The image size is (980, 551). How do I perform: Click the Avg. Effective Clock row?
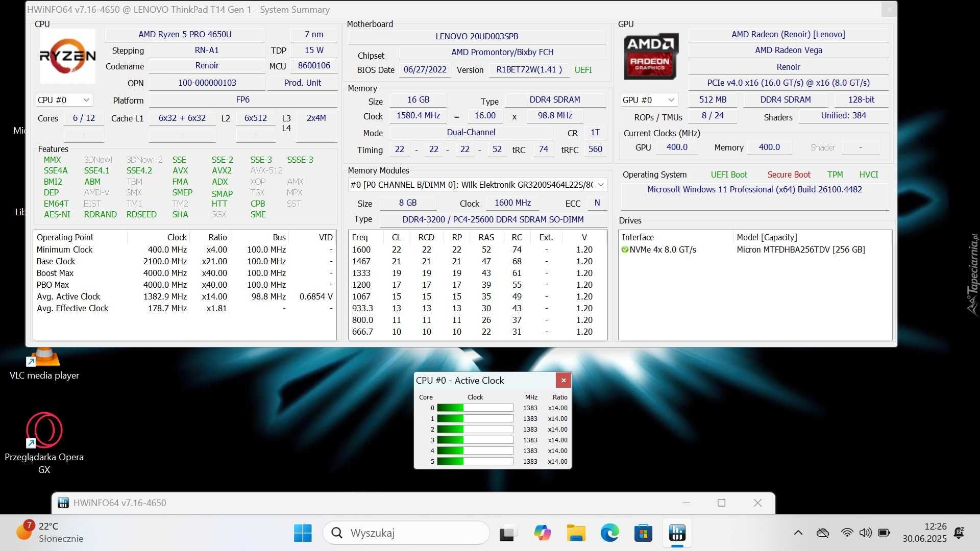tap(184, 308)
